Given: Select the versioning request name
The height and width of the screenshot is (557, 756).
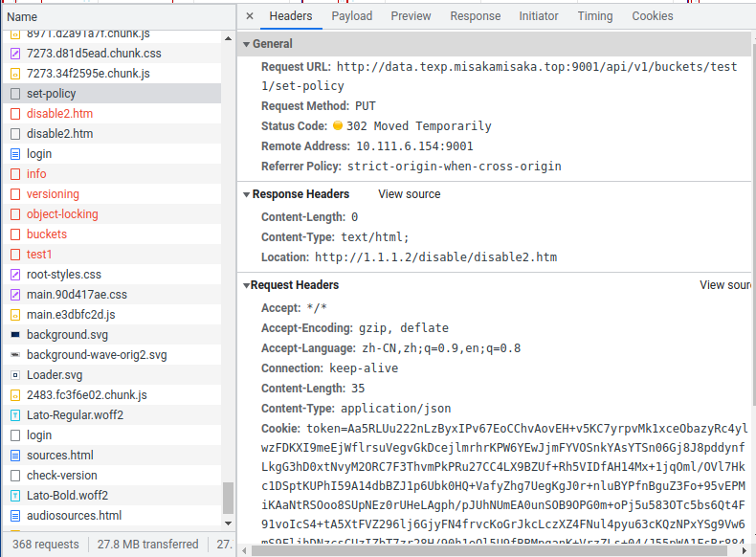Looking at the screenshot, I should tap(53, 194).
